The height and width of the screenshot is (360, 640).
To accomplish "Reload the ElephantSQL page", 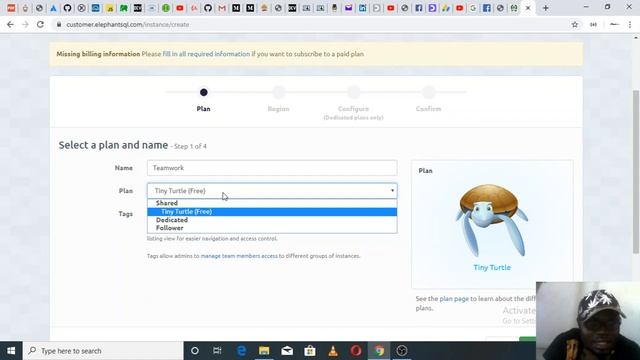I will (x=40, y=24).
